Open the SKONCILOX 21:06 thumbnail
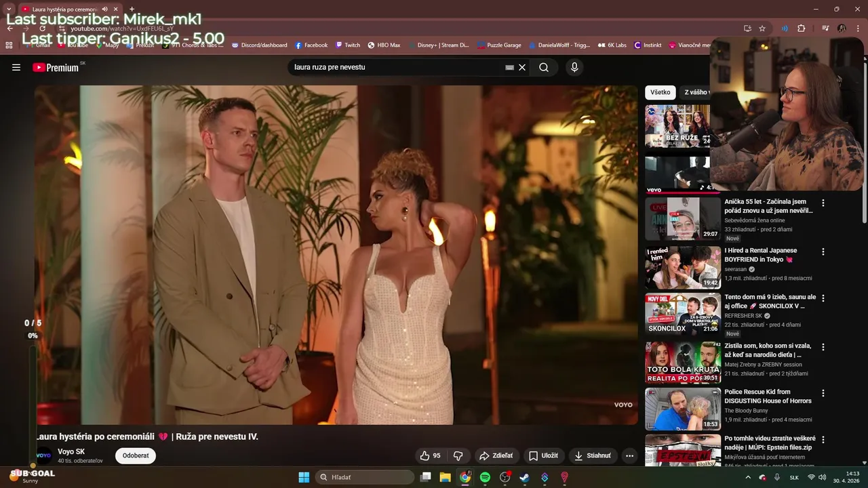 (x=683, y=314)
